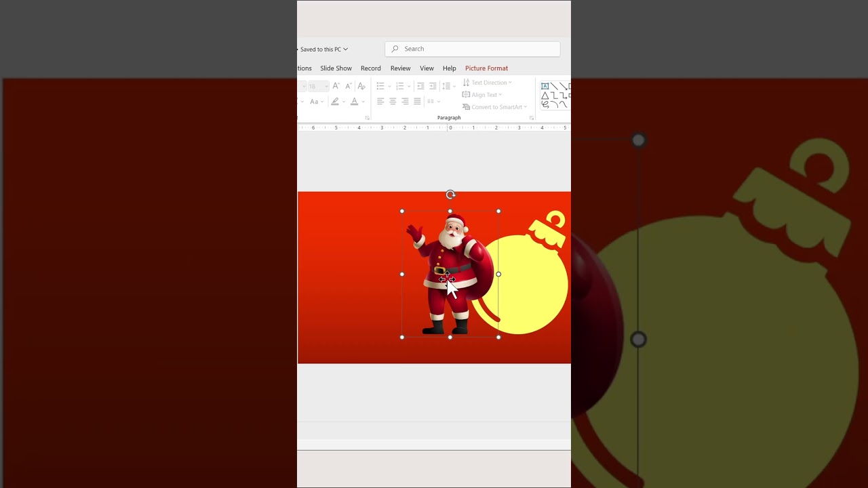Select the elbow arrow connector shape

(564, 96)
